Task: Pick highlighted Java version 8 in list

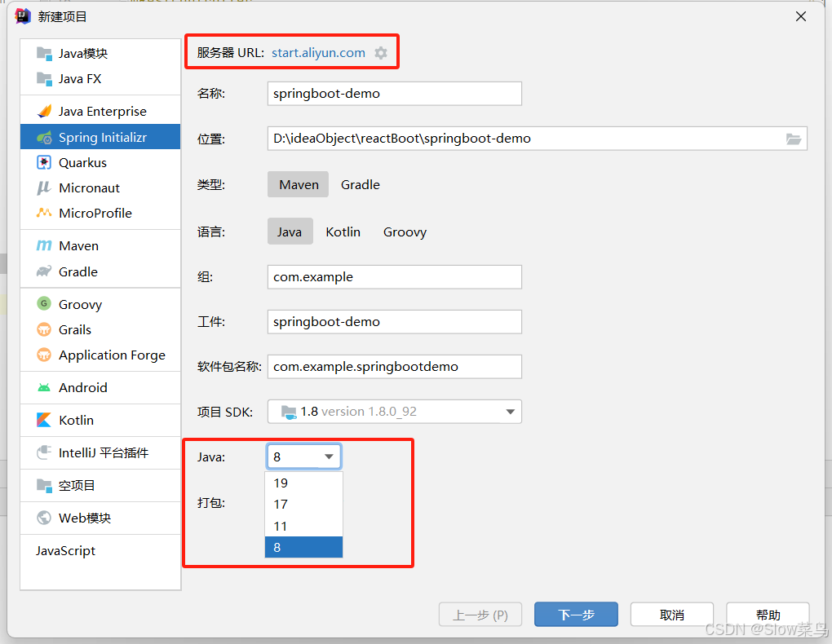Action: pyautogui.click(x=303, y=548)
